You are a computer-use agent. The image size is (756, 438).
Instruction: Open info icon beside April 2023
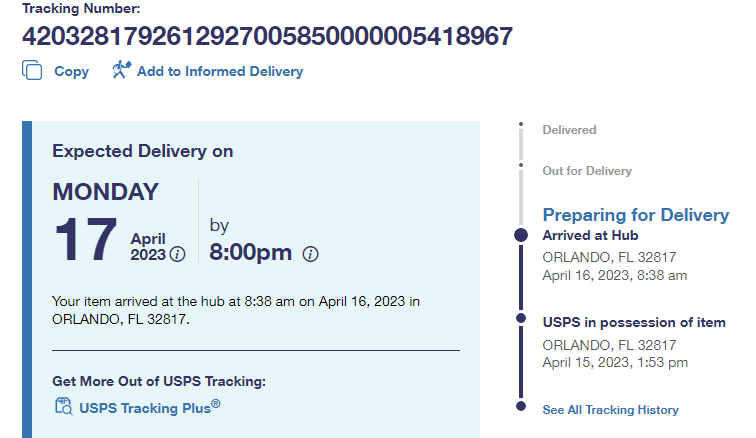[x=178, y=254]
